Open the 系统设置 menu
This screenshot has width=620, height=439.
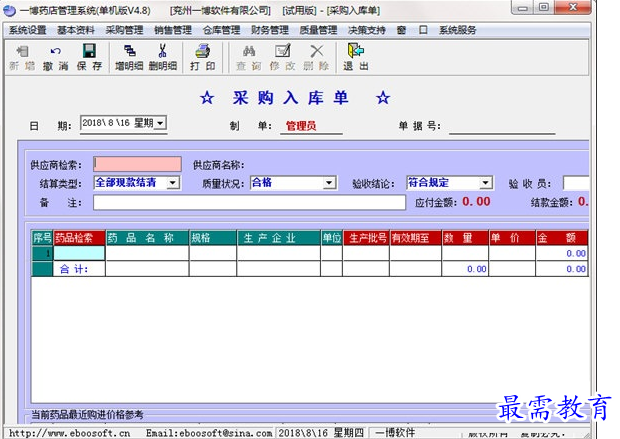click(27, 30)
